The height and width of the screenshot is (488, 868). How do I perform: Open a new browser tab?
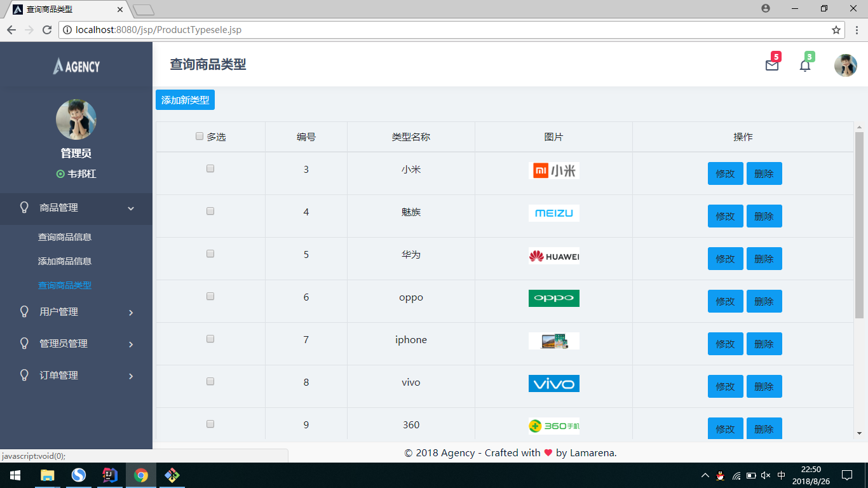pos(144,10)
